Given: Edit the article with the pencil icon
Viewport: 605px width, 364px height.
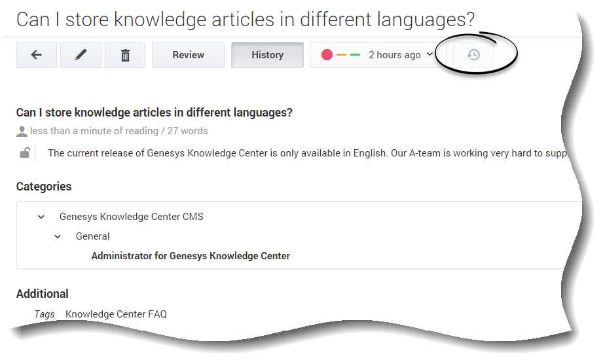Looking at the screenshot, I should (81, 55).
